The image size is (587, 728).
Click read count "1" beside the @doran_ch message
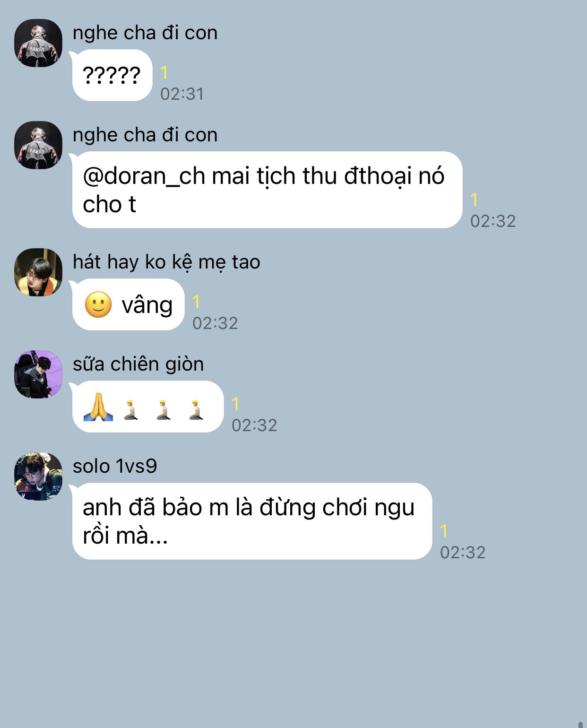click(475, 200)
